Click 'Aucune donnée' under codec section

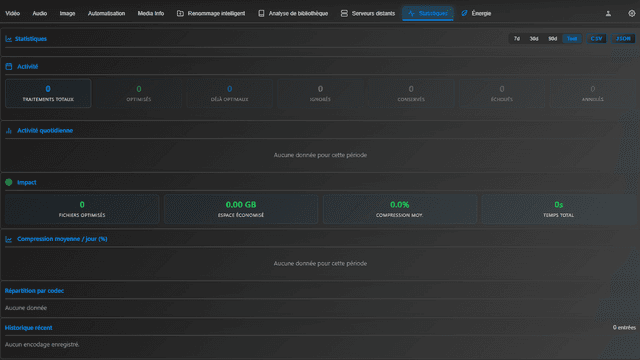[x=26, y=308]
